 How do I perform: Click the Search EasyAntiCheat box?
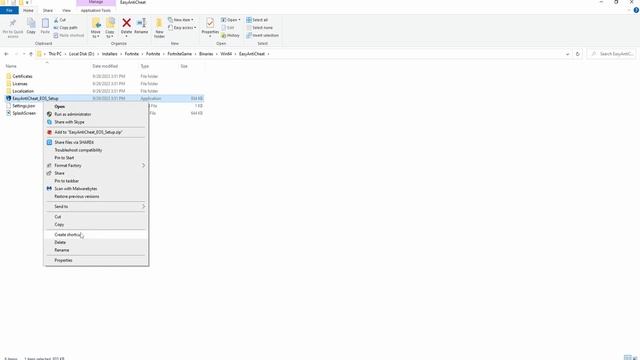[x=611, y=54]
